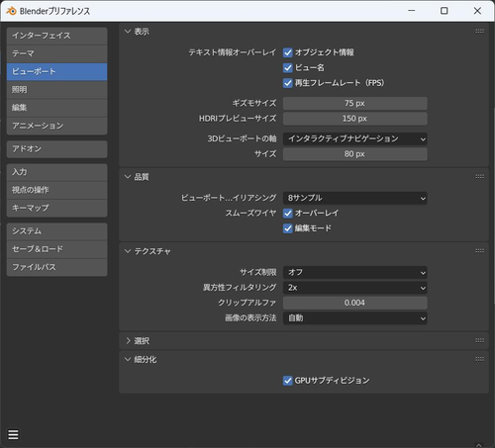
Task: Toggle the 再生フレームレート (FPS) checkbox
Action: pos(288,83)
